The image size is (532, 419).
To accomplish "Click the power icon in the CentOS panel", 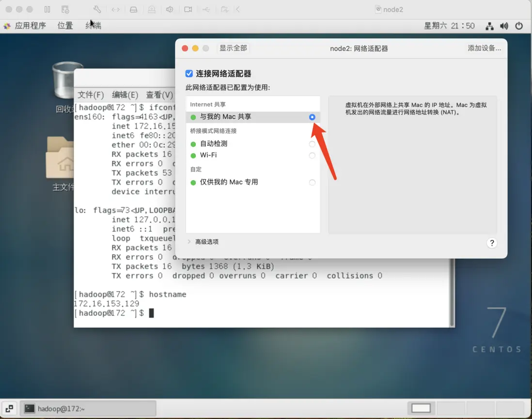I will tap(519, 26).
